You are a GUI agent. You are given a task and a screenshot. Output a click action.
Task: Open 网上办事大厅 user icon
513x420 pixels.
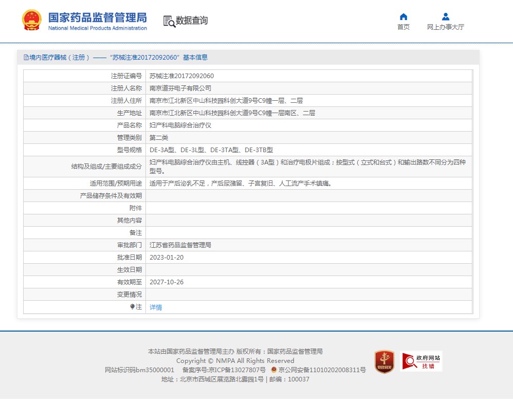click(445, 16)
